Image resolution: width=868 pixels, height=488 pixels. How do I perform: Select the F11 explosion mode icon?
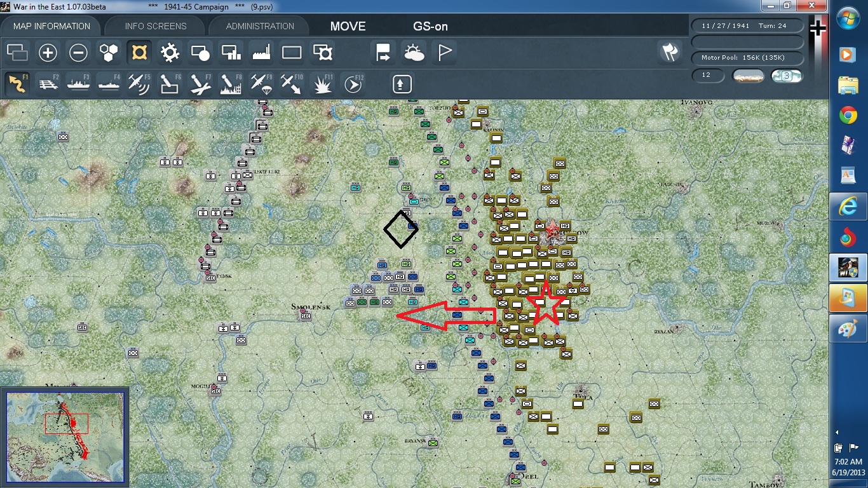(x=322, y=83)
